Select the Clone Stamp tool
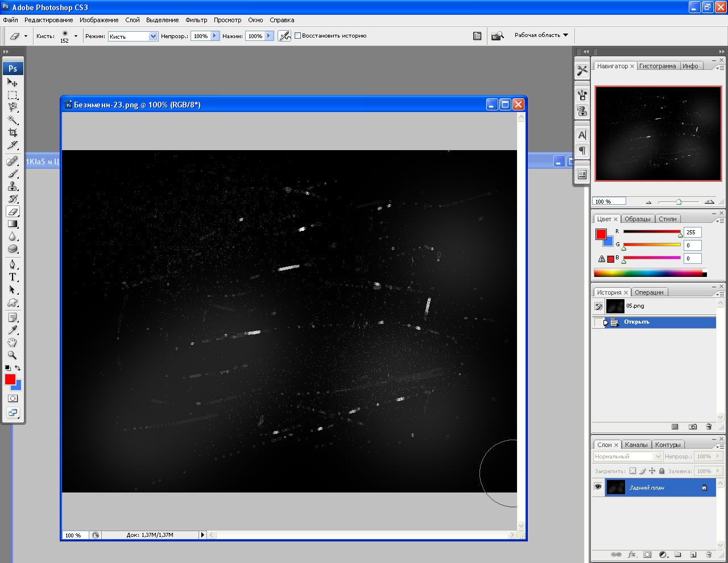The image size is (728, 563). [x=13, y=187]
